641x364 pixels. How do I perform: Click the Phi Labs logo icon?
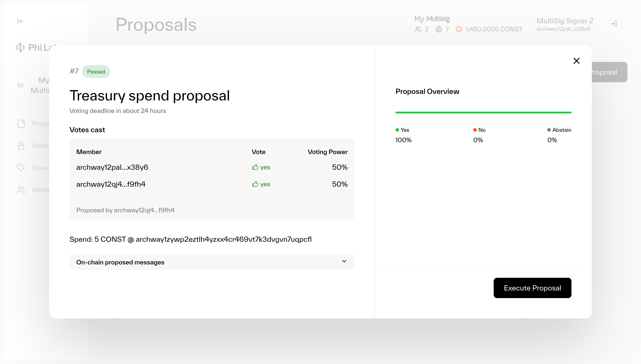(x=20, y=47)
